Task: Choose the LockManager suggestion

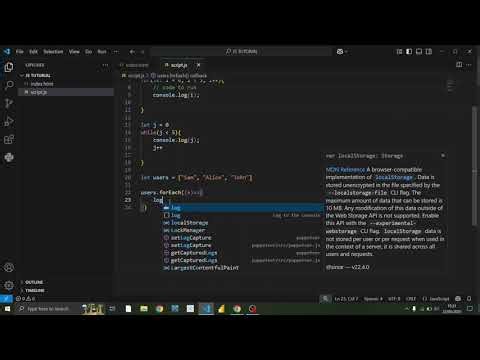Action: pos(242,230)
